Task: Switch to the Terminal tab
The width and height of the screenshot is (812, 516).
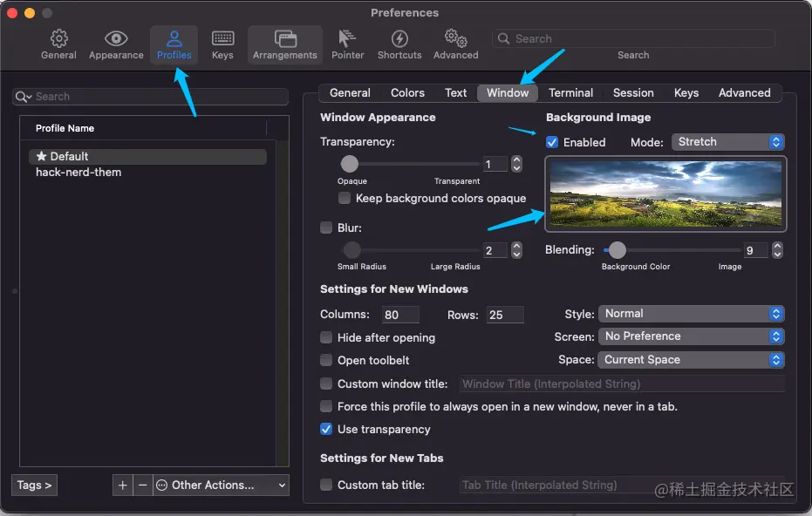Action: coord(570,93)
